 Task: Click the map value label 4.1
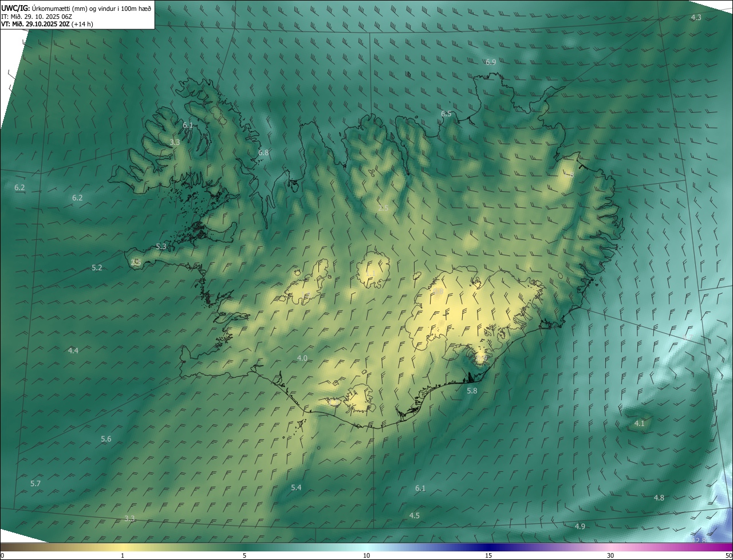pos(640,424)
